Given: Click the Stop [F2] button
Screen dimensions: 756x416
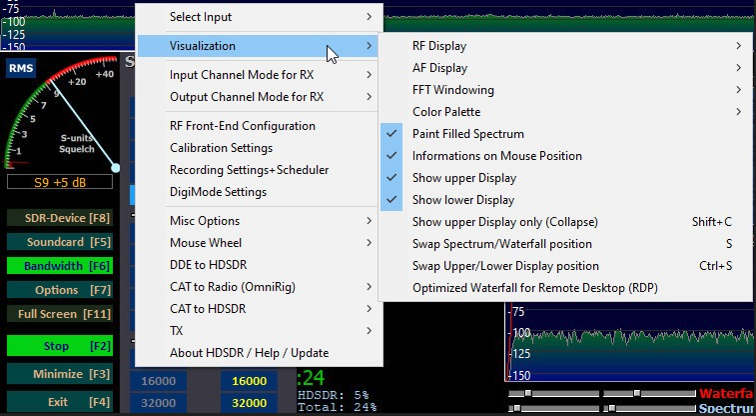Looking at the screenshot, I should pos(60,346).
